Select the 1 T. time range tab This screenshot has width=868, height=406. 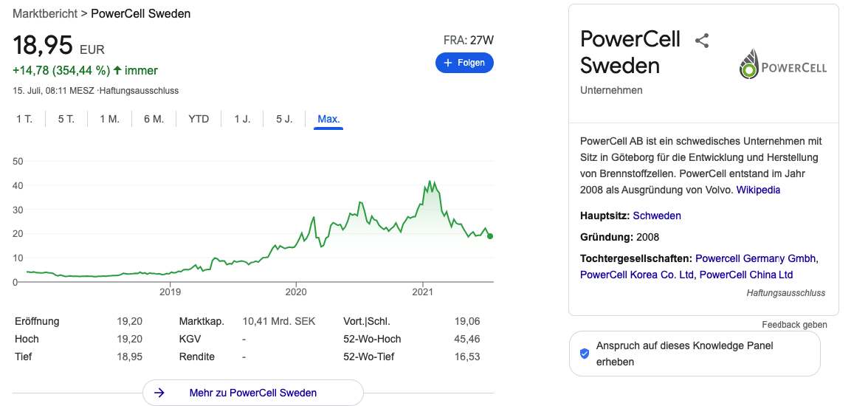pyautogui.click(x=24, y=119)
